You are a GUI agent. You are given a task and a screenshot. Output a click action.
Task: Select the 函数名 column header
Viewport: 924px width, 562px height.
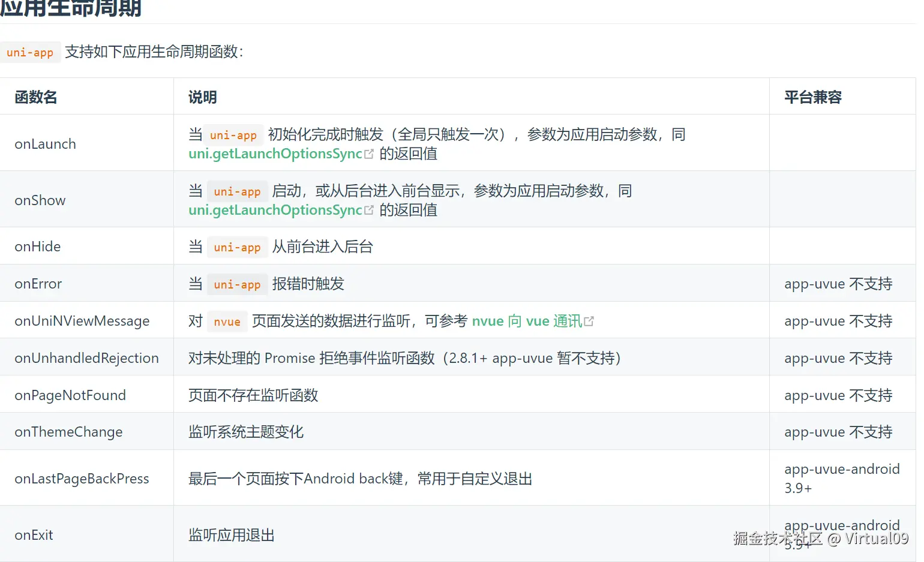tap(36, 97)
